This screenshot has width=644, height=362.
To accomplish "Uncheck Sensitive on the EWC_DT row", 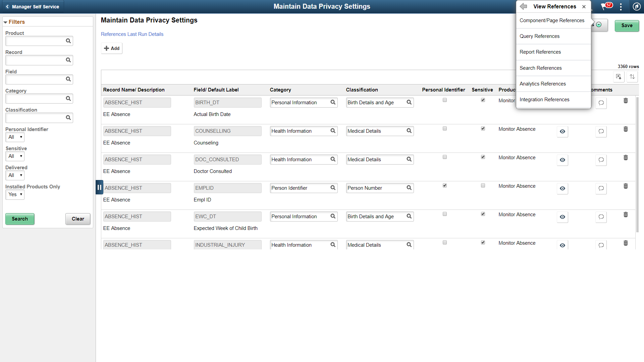I will click(483, 214).
